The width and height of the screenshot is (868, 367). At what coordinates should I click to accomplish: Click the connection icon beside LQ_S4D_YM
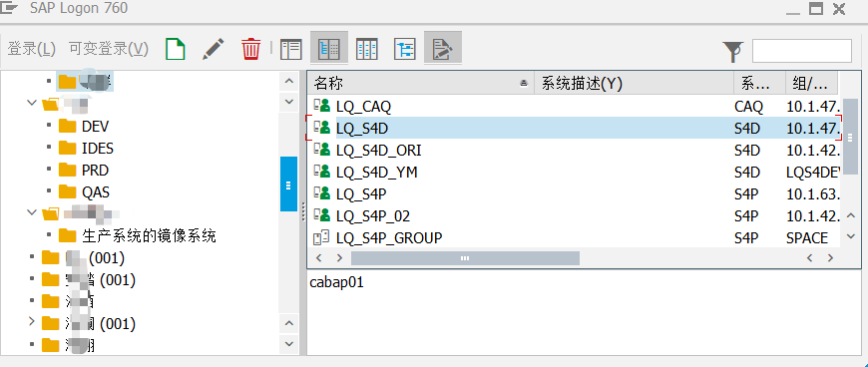click(321, 173)
